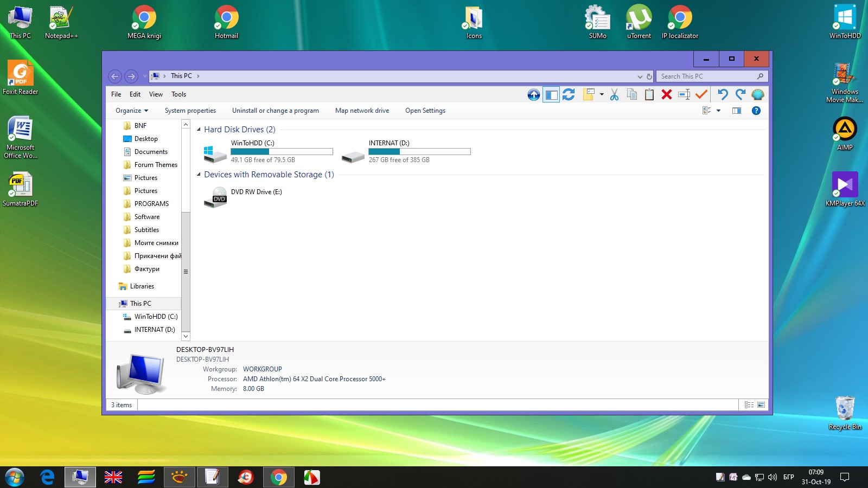
Task: Click the Cut scissors icon
Action: pyautogui.click(x=614, y=95)
